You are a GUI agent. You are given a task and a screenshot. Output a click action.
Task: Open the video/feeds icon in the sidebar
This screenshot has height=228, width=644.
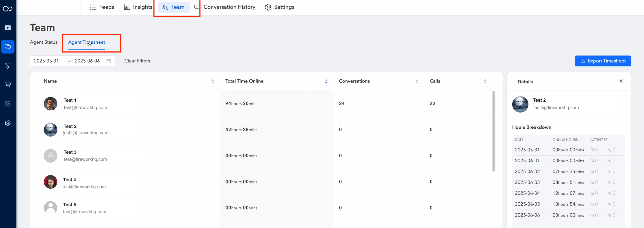(x=8, y=28)
